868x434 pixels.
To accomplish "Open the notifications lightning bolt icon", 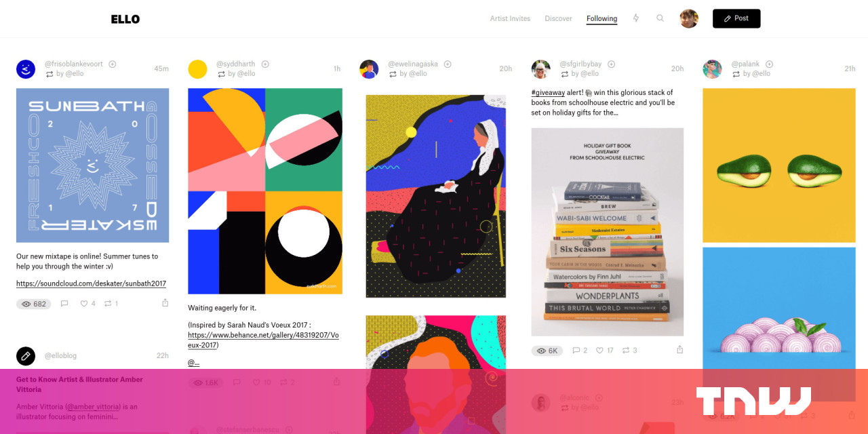I will click(x=635, y=18).
